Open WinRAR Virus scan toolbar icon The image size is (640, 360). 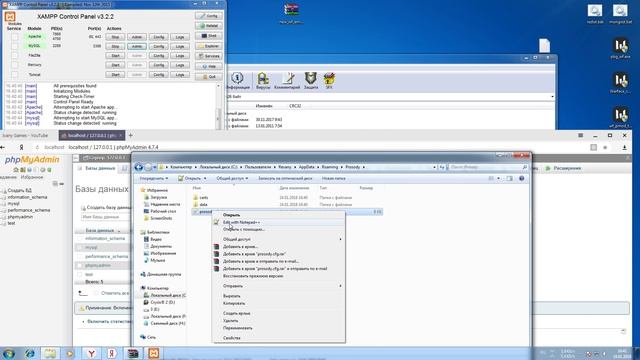262,80
